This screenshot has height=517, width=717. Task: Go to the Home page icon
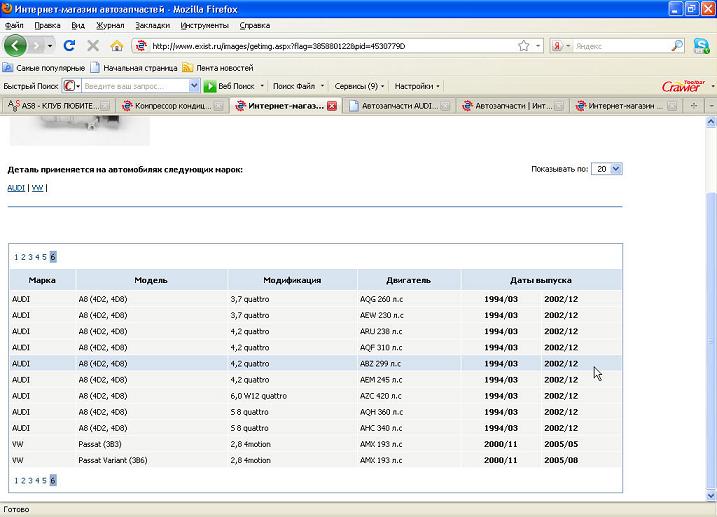tap(117, 46)
